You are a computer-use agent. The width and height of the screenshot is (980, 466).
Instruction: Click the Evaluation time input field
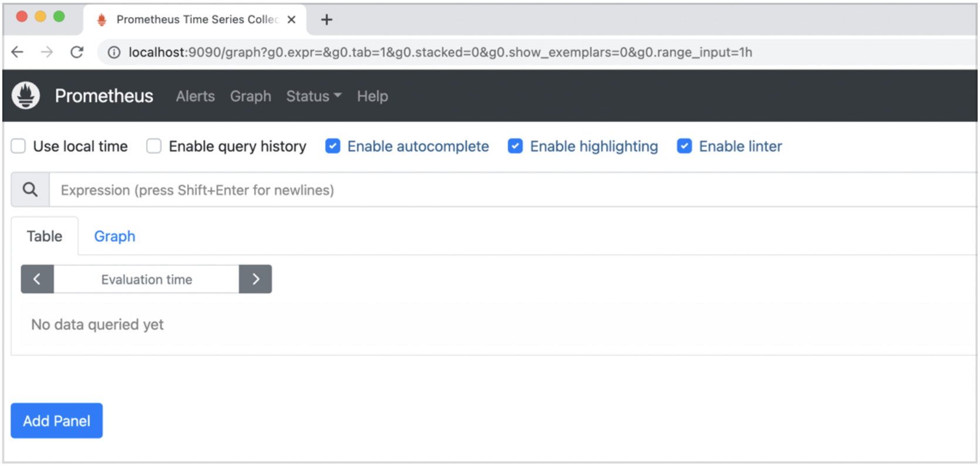147,279
